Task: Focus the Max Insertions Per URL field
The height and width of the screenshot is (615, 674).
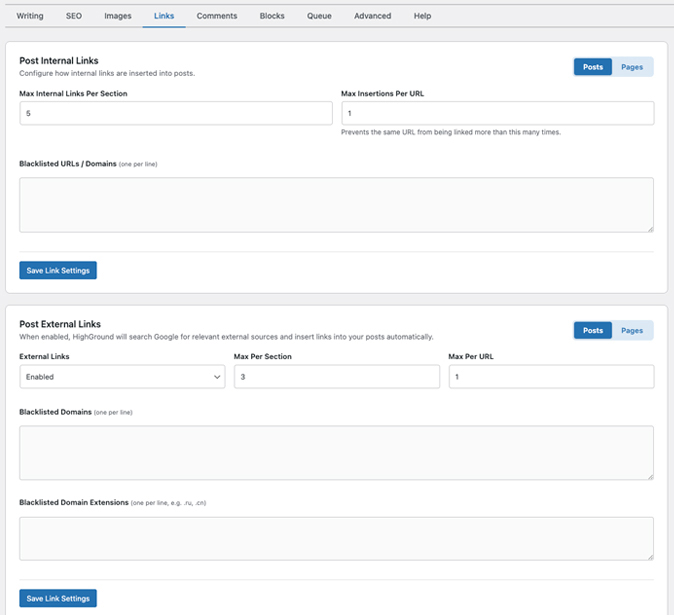Action: pyautogui.click(x=497, y=113)
